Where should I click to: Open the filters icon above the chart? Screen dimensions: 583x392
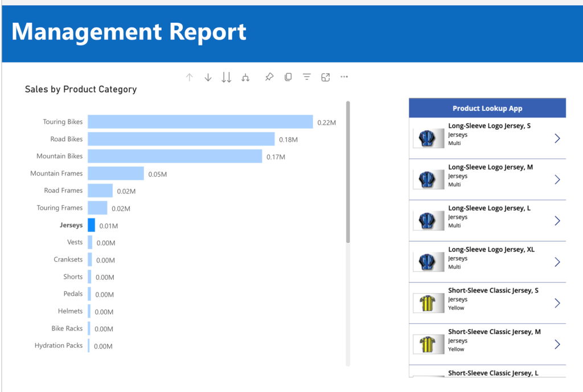[307, 77]
